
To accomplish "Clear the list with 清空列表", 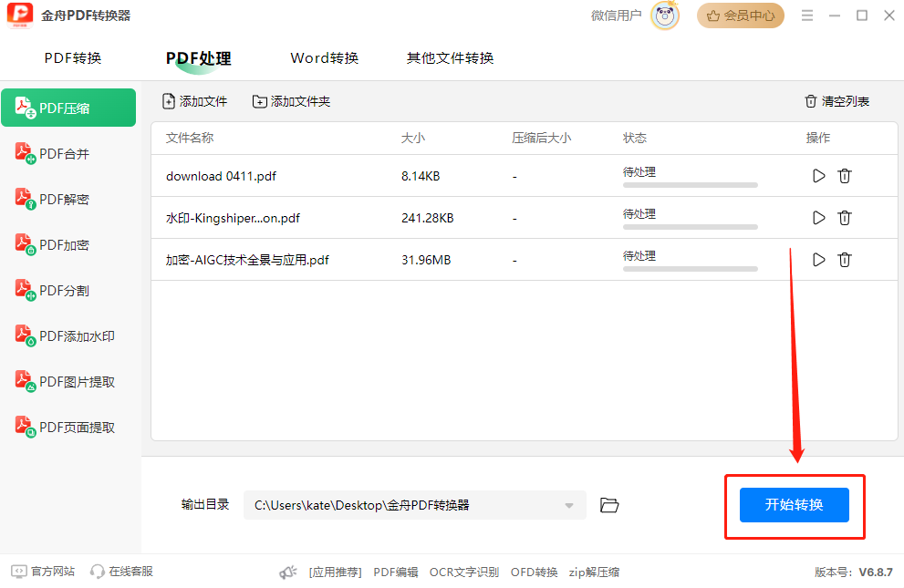I will click(837, 101).
